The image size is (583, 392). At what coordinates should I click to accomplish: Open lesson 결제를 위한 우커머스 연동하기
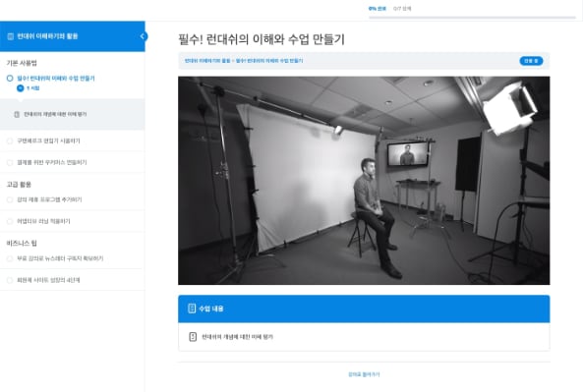tap(52, 162)
